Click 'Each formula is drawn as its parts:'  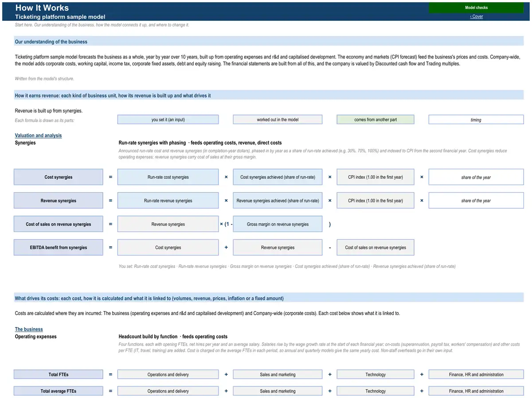point(44,120)
